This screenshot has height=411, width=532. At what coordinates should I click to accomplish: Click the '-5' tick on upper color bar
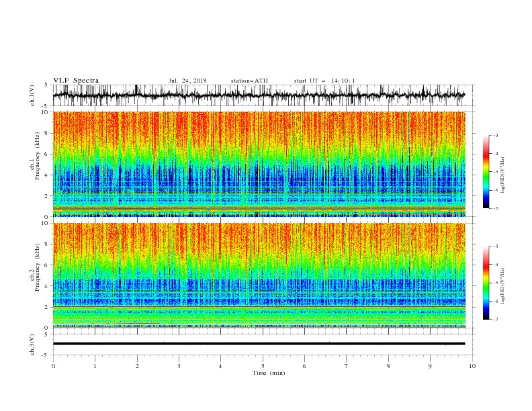pyautogui.click(x=495, y=172)
